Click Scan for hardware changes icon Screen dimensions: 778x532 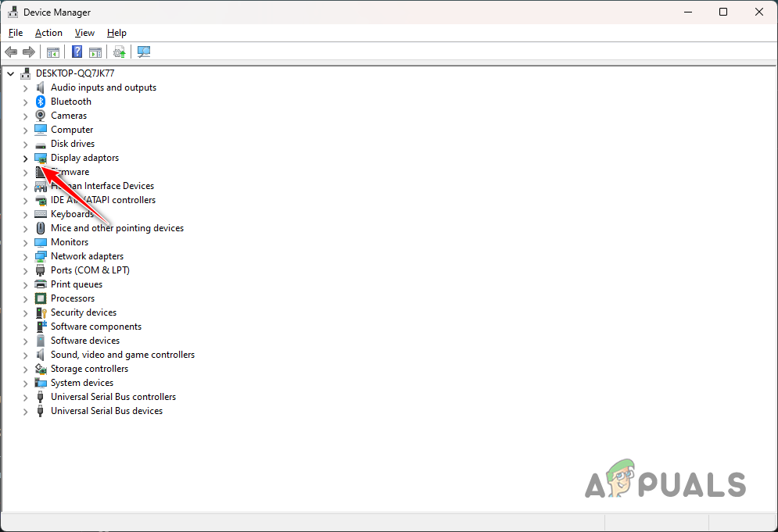(144, 52)
